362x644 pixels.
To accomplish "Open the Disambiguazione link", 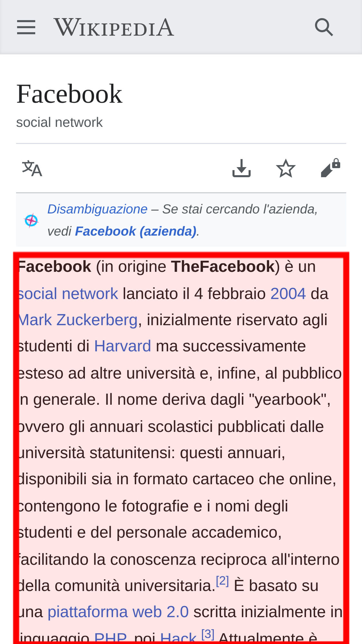I will [97, 209].
